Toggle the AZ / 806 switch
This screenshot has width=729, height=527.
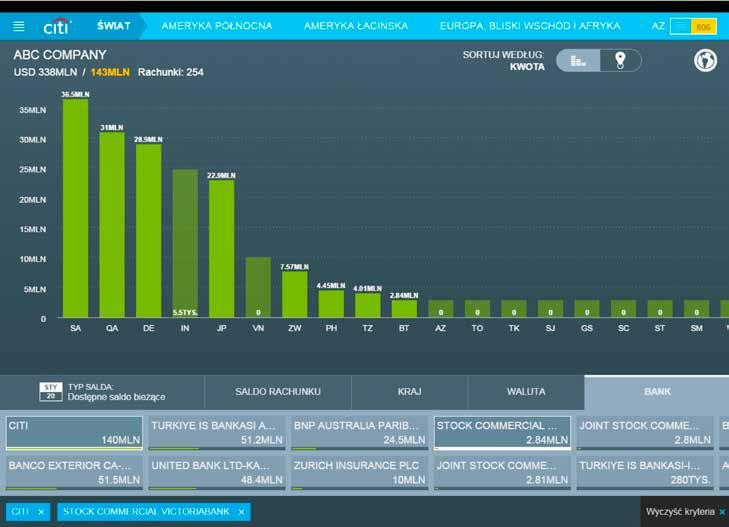click(x=693, y=26)
